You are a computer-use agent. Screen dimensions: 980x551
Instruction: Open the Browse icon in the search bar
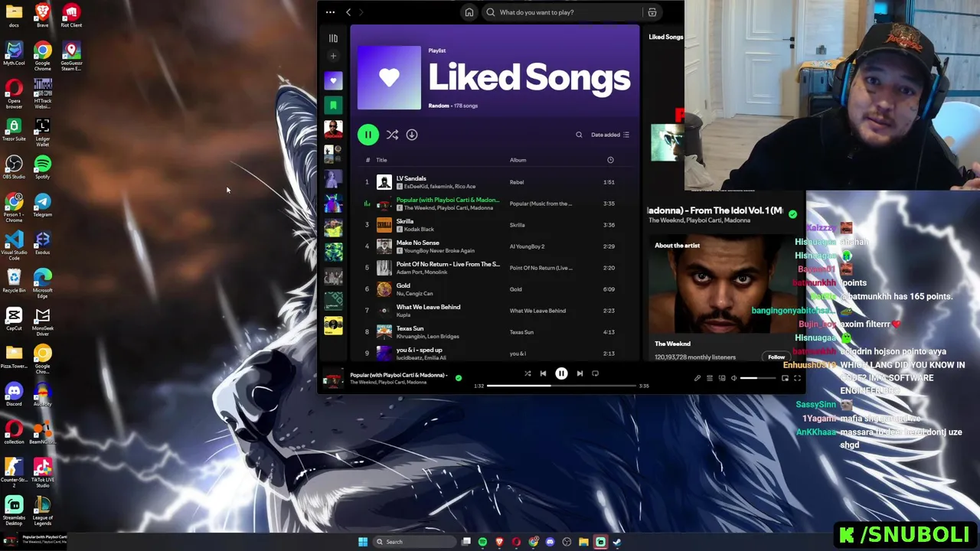click(x=652, y=12)
